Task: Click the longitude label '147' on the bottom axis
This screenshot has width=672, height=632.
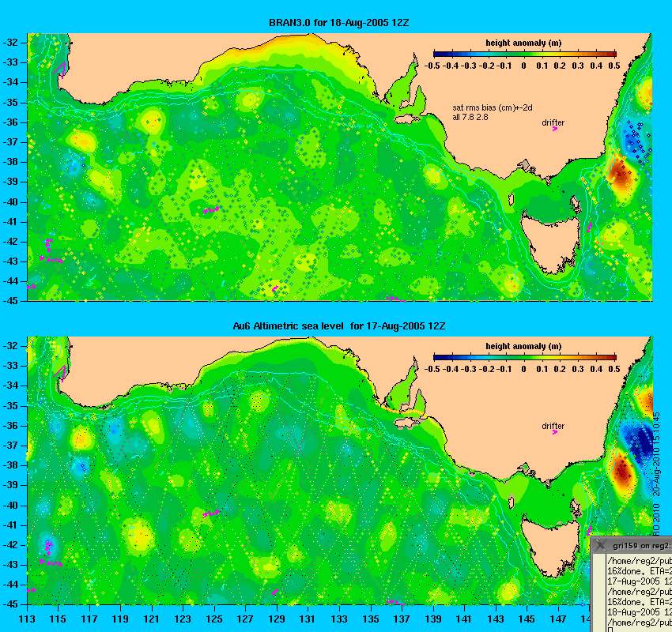Action: [x=557, y=619]
